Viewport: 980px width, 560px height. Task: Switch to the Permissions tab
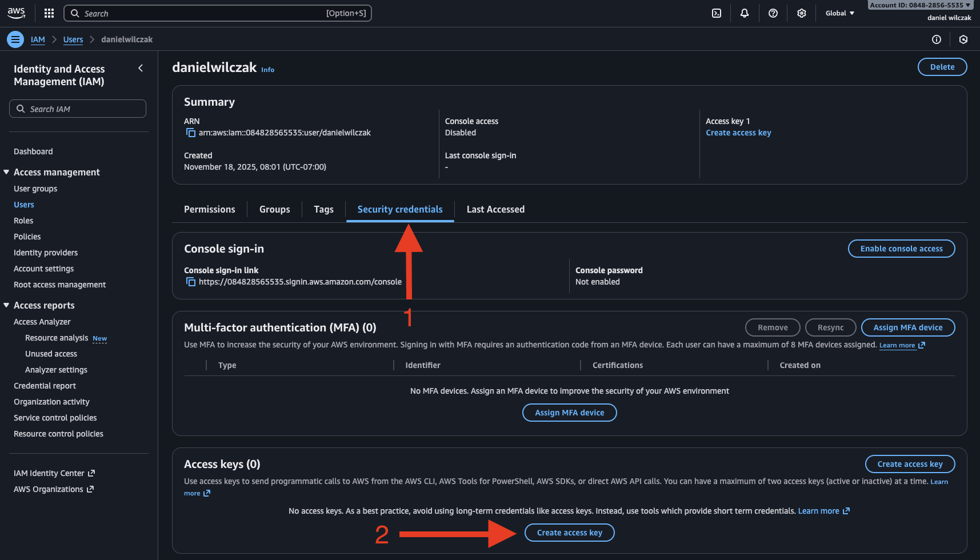(209, 209)
